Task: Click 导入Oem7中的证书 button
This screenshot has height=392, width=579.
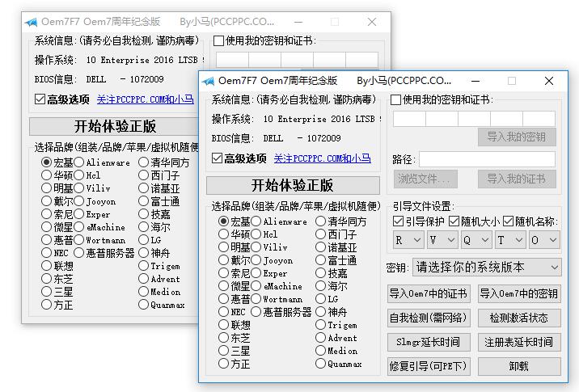Action: (x=428, y=293)
